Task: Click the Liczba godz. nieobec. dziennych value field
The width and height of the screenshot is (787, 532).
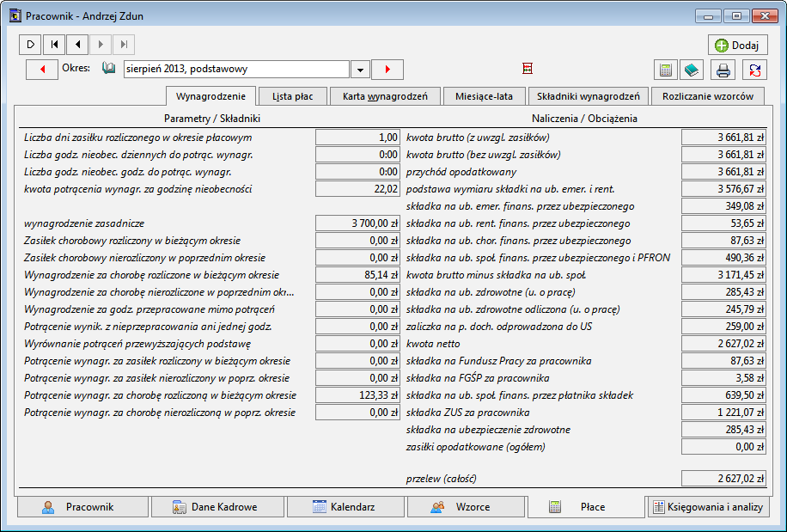Action: 358,155
